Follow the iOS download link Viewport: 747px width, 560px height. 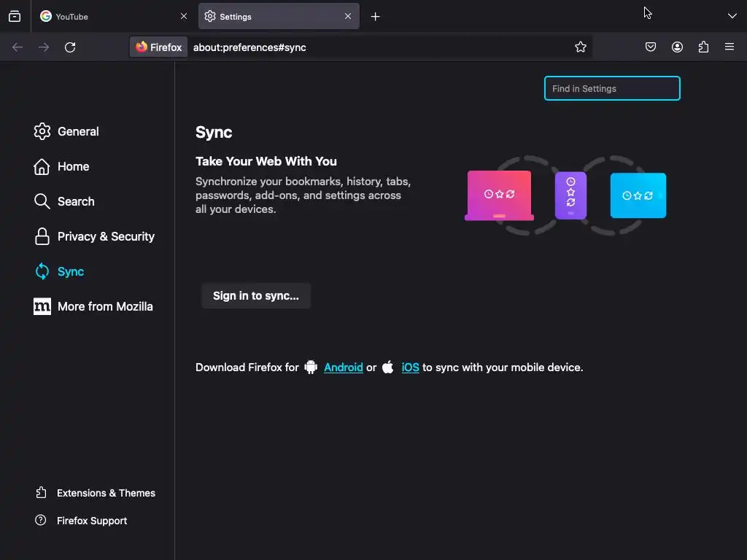410,367
